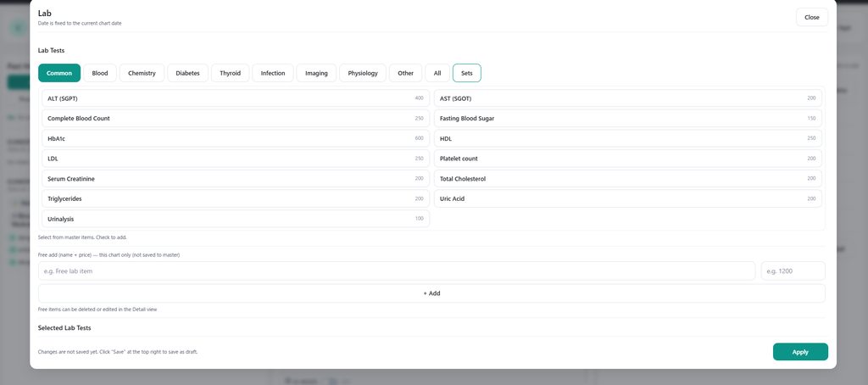
Task: Click the + Add button
Action: pyautogui.click(x=431, y=293)
